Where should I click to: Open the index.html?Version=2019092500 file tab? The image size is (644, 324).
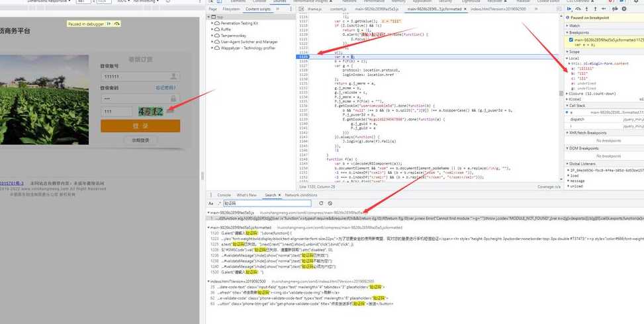[498, 9]
